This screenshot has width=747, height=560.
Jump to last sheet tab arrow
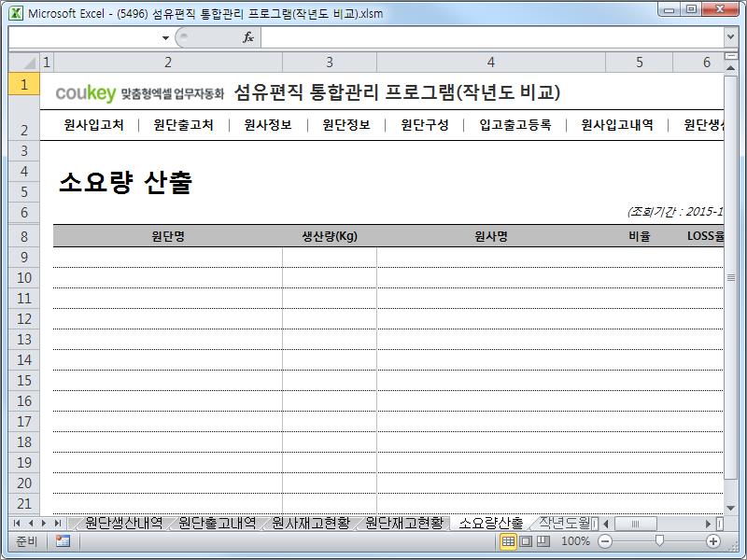(x=58, y=524)
